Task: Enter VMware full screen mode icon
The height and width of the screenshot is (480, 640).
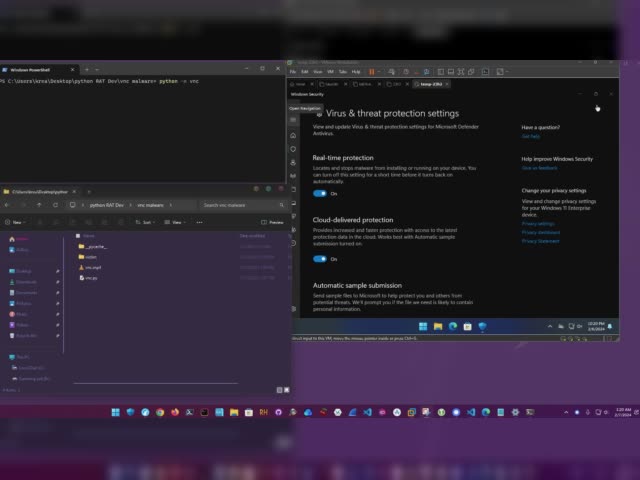Action: click(461, 72)
